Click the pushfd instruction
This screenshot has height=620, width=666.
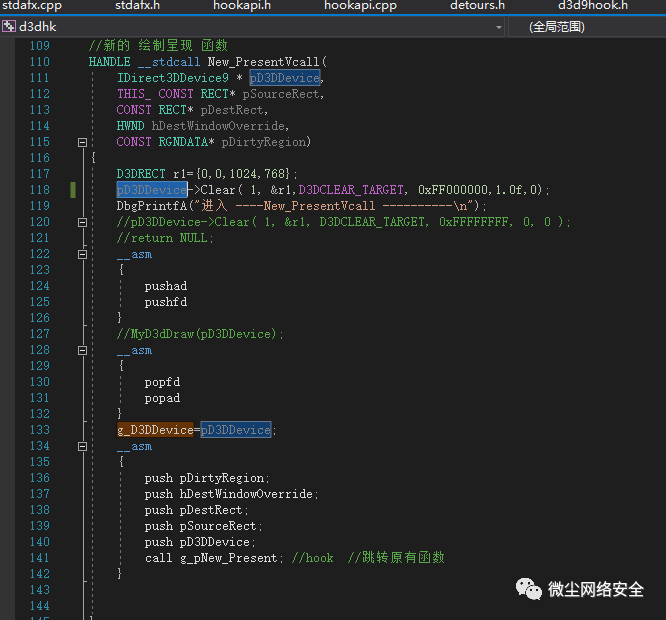click(x=166, y=302)
